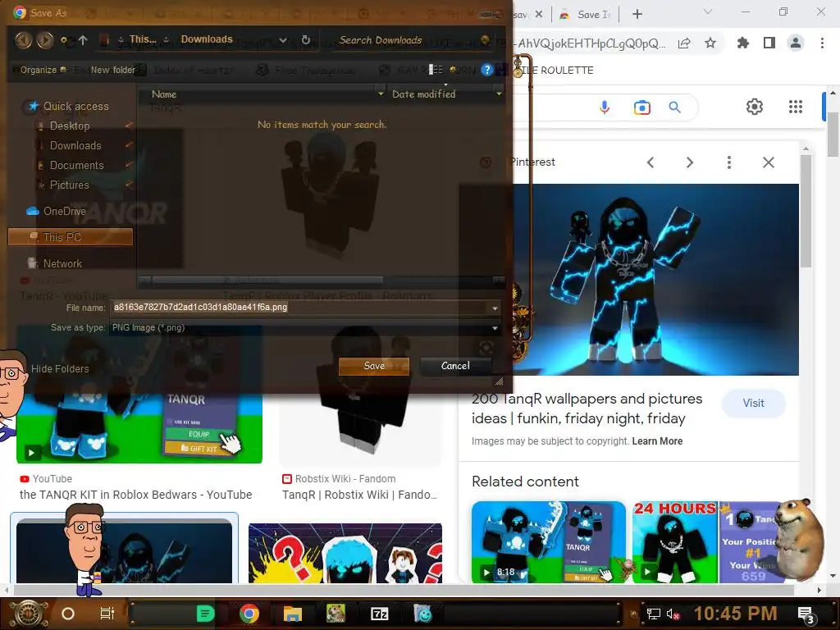The image size is (840, 630).
Task: Open the custom Start button on taskbar
Action: tap(30, 614)
